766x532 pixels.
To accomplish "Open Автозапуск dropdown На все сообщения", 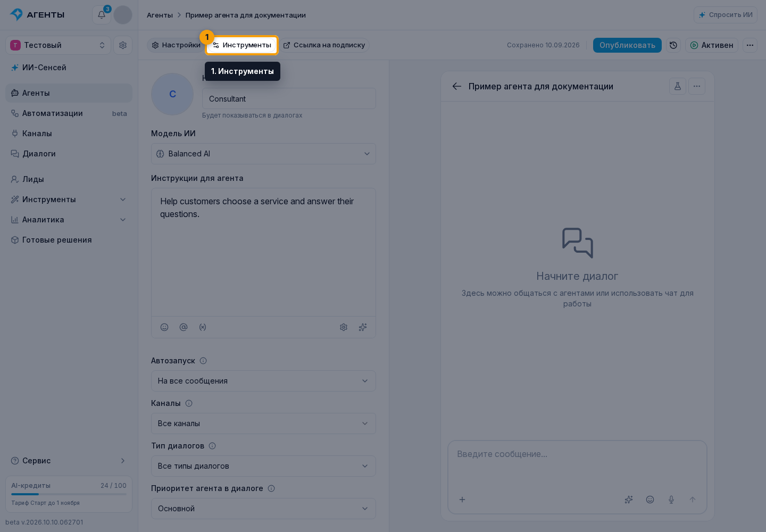I will point(263,381).
